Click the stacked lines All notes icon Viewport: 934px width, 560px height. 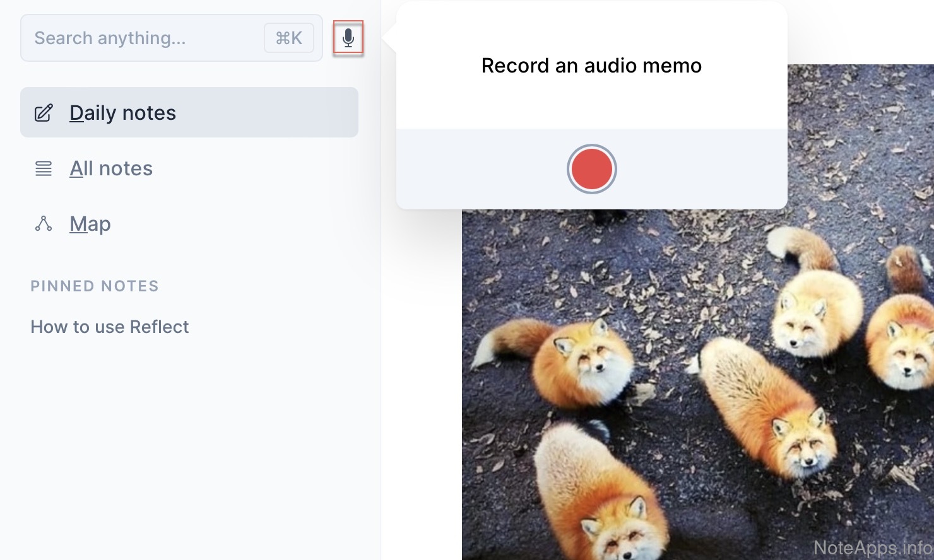click(44, 168)
